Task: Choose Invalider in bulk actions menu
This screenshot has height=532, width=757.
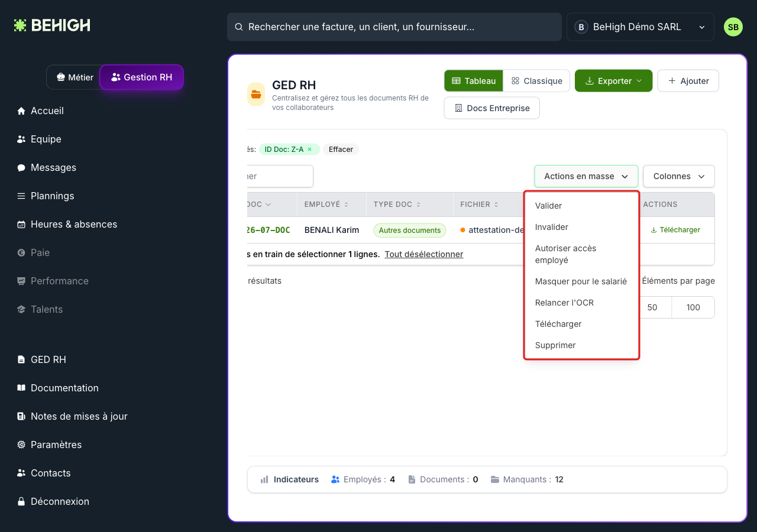Action: coord(581,227)
